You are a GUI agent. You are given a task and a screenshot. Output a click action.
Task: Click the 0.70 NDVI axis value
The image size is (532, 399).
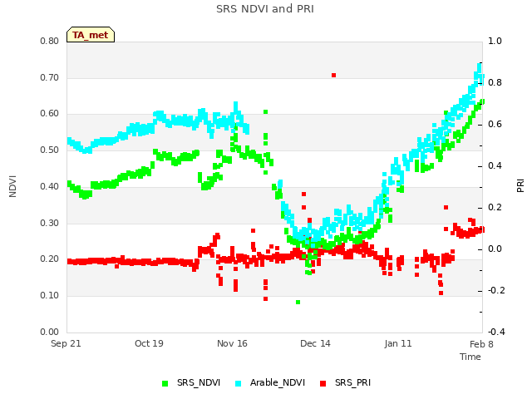pos(50,77)
